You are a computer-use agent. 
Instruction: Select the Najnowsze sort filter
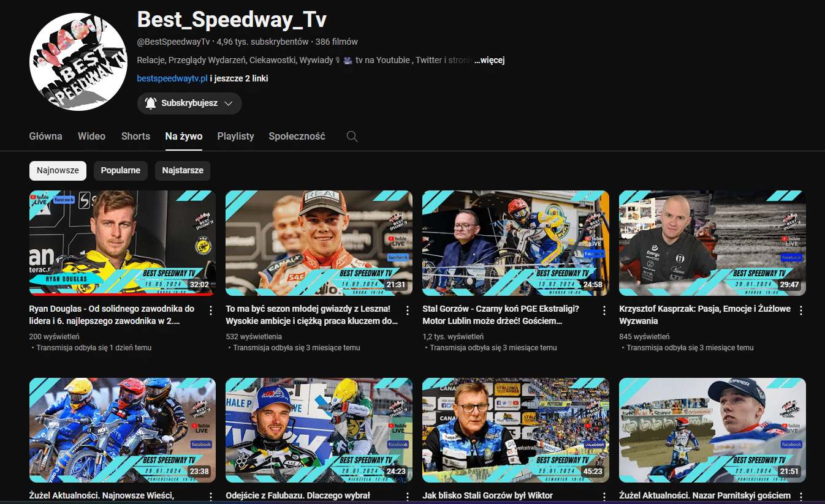[x=58, y=171]
